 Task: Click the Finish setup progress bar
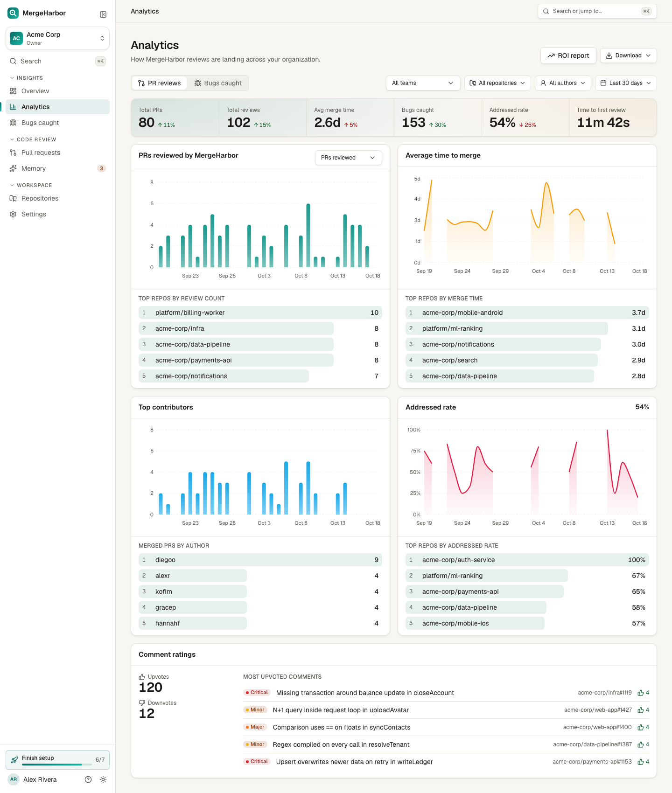(x=57, y=765)
